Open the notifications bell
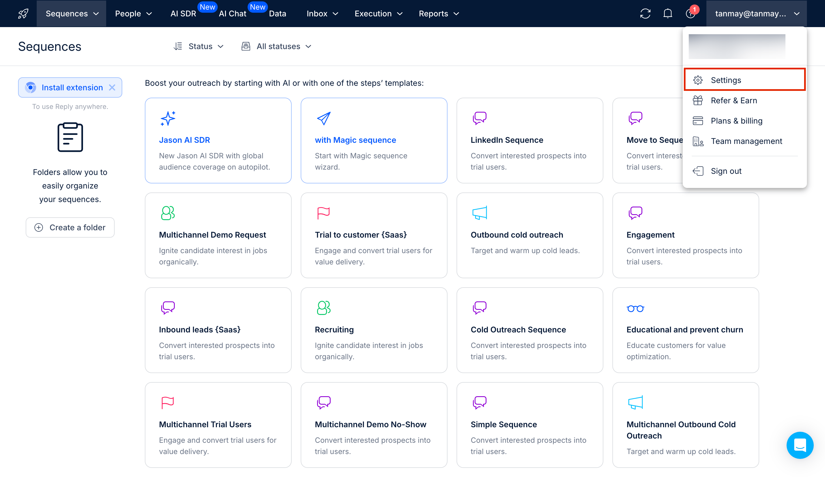825x504 pixels. pyautogui.click(x=668, y=14)
